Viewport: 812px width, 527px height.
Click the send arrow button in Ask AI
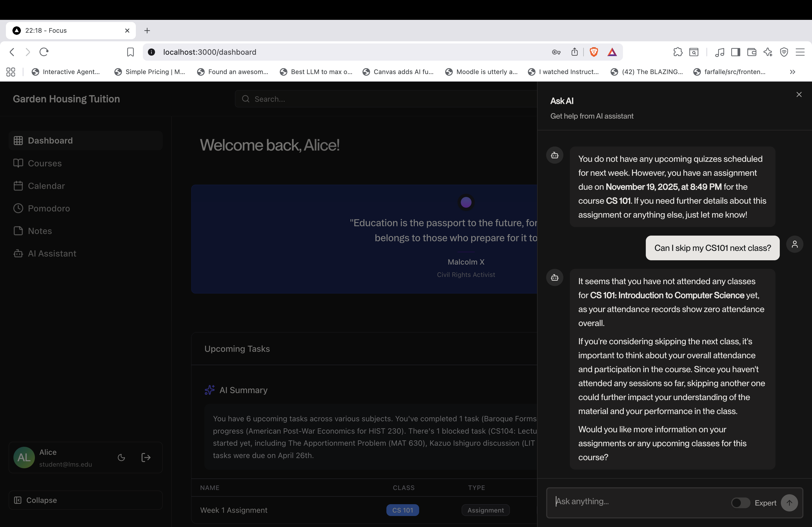pos(789,503)
